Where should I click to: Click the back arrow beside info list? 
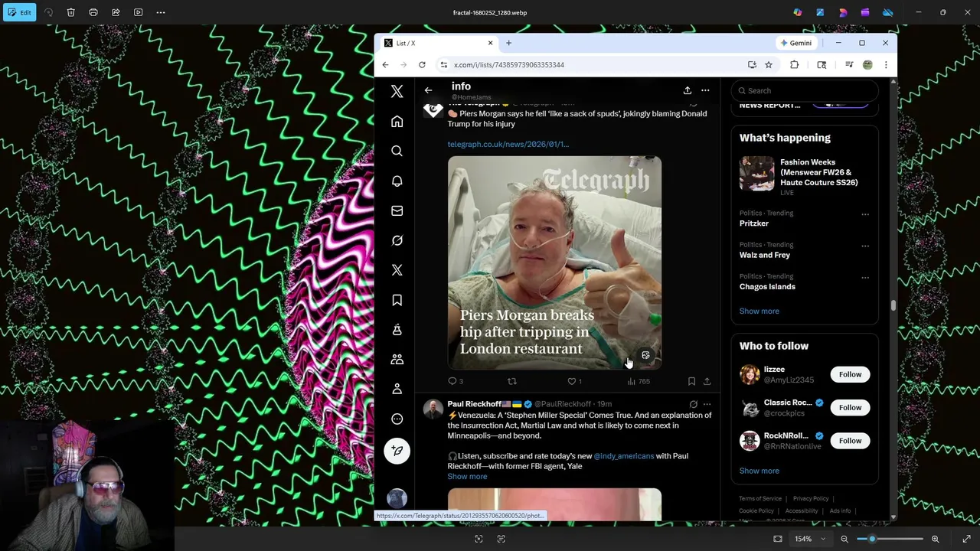[428, 90]
